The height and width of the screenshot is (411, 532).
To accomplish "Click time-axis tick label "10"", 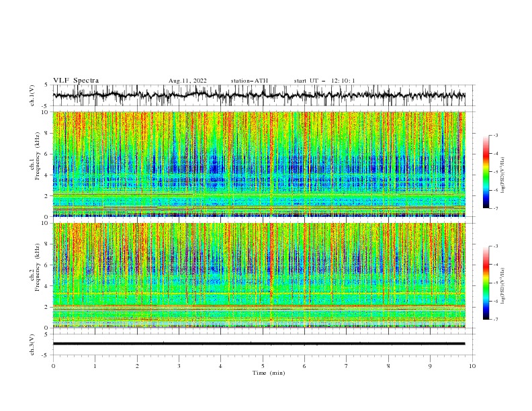I will [x=472, y=366].
